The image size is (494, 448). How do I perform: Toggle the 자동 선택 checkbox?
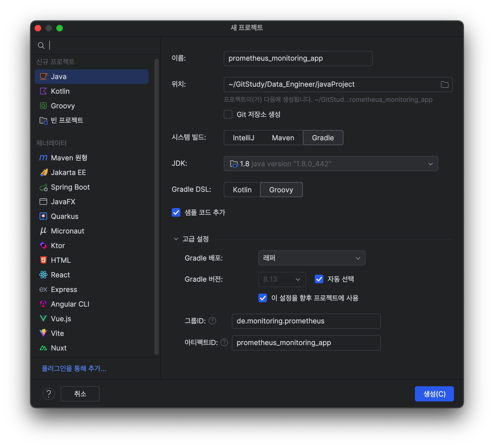[x=319, y=279]
